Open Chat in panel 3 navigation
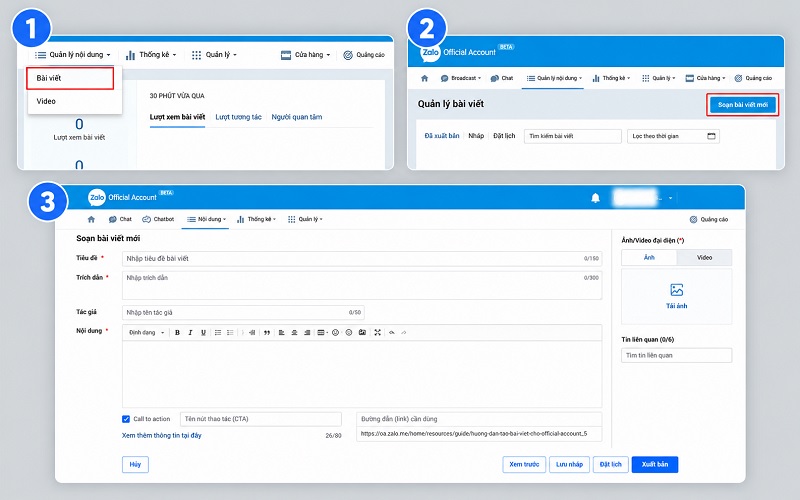The height and width of the screenshot is (500, 800). coord(120,219)
